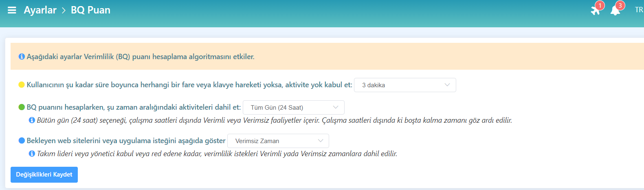Save with 'Değişiklikleri Kaydet' button
644x190 pixels.
point(44,175)
